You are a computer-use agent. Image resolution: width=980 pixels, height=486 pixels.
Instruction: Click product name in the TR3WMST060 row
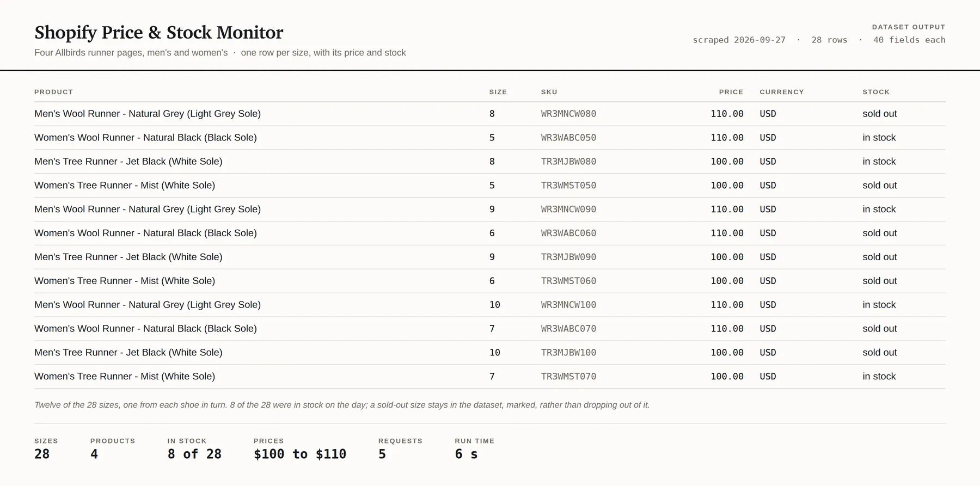tap(125, 281)
